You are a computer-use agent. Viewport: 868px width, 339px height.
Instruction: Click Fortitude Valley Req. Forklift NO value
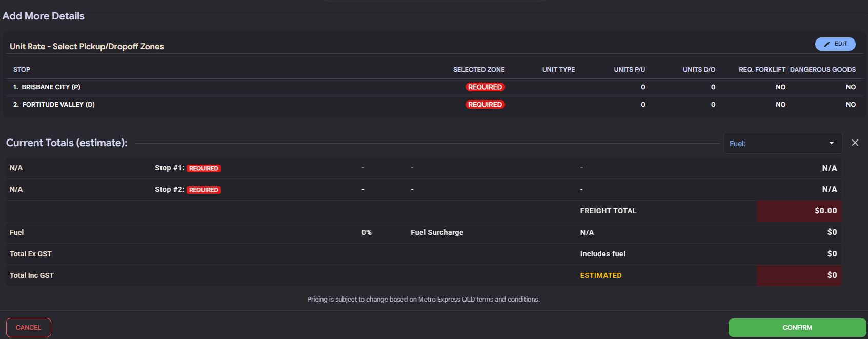[780, 105]
